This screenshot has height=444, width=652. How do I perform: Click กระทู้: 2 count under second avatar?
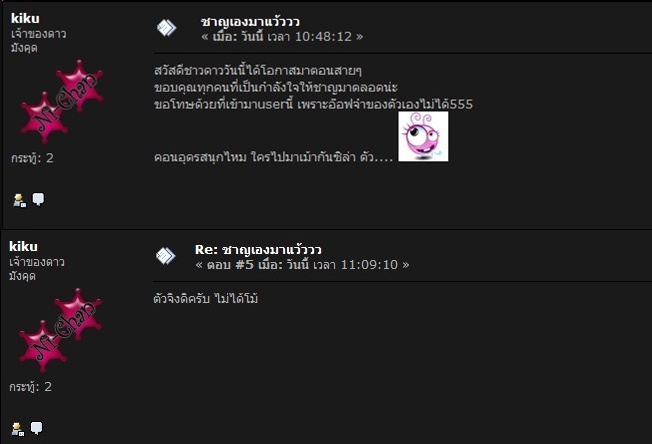(30, 387)
